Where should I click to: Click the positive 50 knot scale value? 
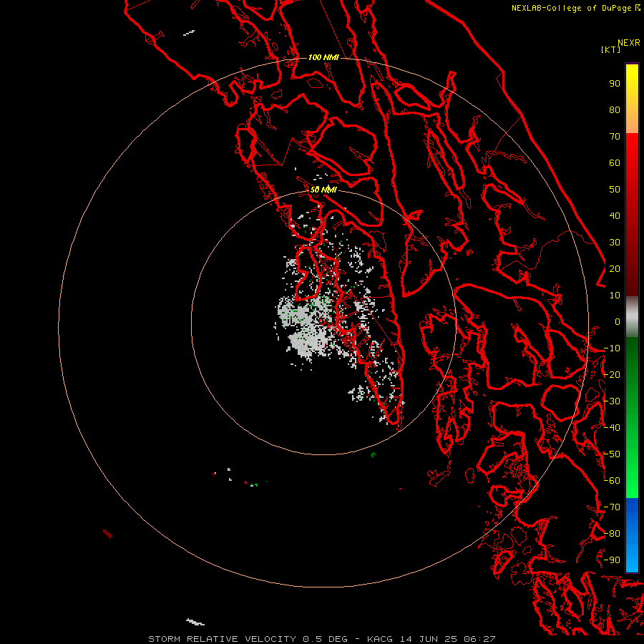click(615, 190)
